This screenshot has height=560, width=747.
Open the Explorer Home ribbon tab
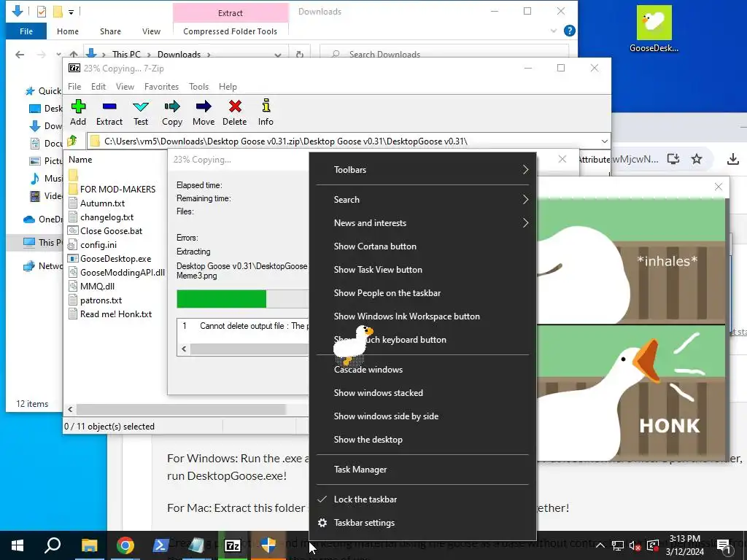coord(68,31)
